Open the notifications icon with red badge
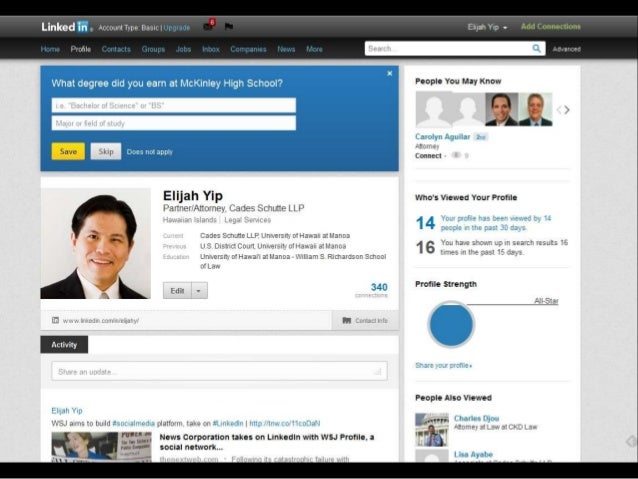The height and width of the screenshot is (479, 638). [x=209, y=26]
